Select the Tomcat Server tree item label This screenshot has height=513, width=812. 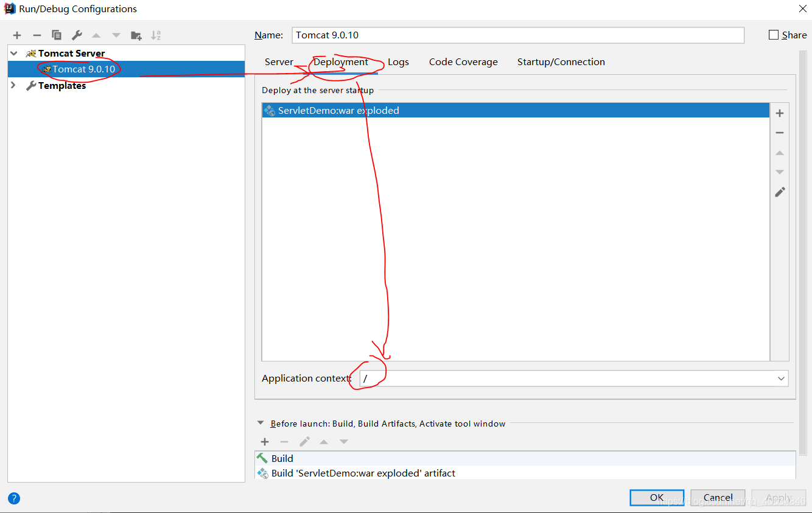71,54
